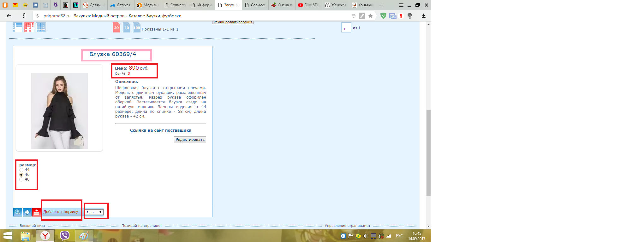Click price text 890 руб.
The width and height of the screenshot is (644, 242).
pos(138,68)
